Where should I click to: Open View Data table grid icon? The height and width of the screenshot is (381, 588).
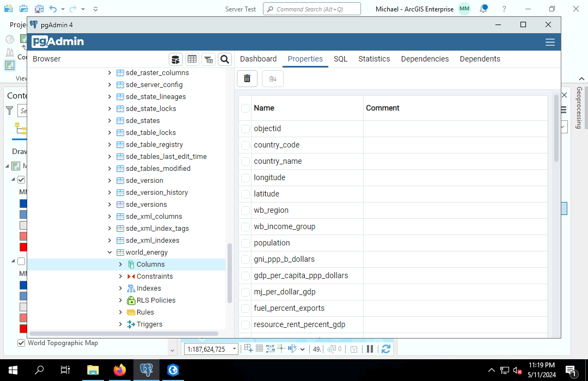(x=192, y=59)
